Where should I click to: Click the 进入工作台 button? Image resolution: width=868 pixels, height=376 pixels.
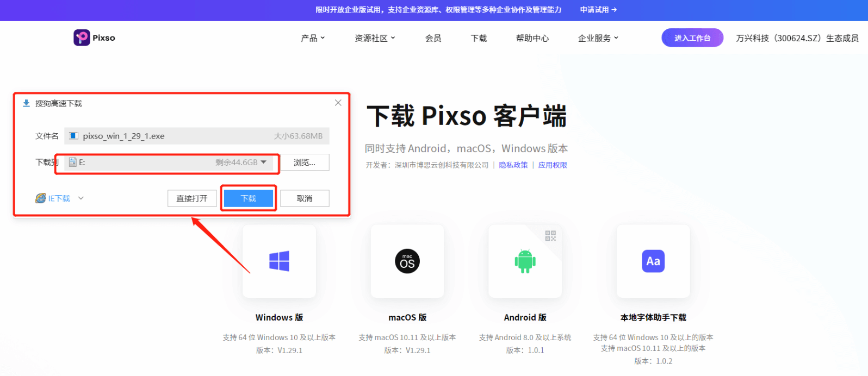pyautogui.click(x=692, y=37)
